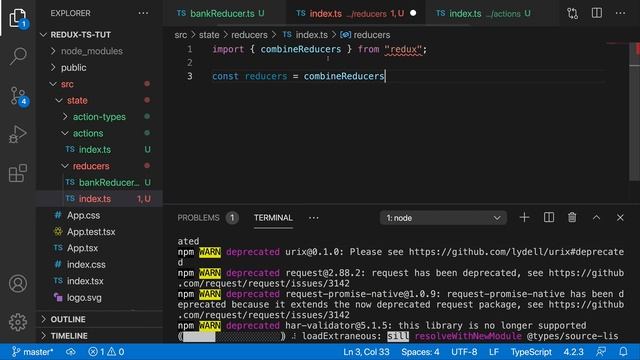Change end of line sequence LF
Viewport: 640px width, 360px height.
(494, 352)
